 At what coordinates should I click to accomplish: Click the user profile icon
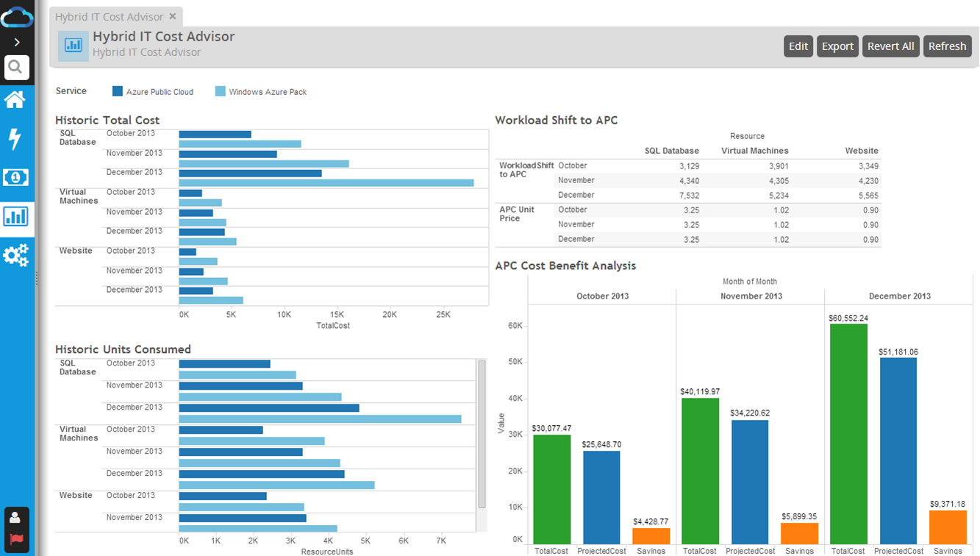pyautogui.click(x=15, y=518)
